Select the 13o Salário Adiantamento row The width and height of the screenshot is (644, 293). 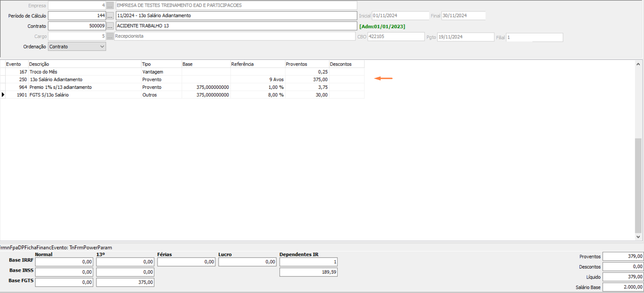(56, 80)
